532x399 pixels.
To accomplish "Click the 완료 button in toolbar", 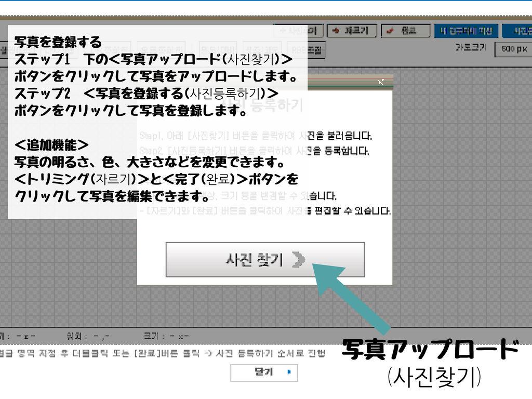I will pyautogui.click(x=405, y=31).
